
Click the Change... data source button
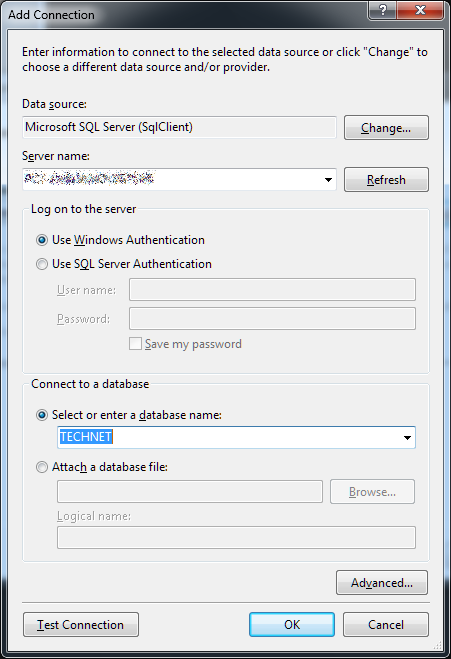(x=386, y=128)
